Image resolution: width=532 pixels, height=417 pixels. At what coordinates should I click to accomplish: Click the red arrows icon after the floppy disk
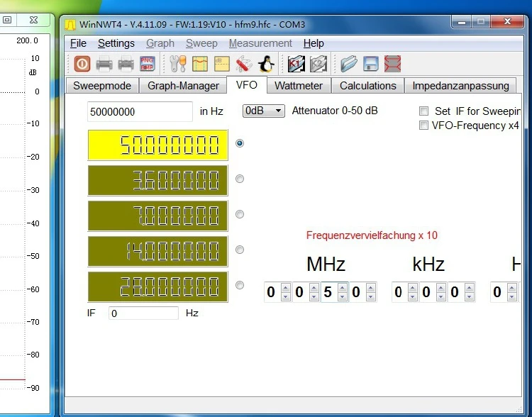click(x=392, y=64)
